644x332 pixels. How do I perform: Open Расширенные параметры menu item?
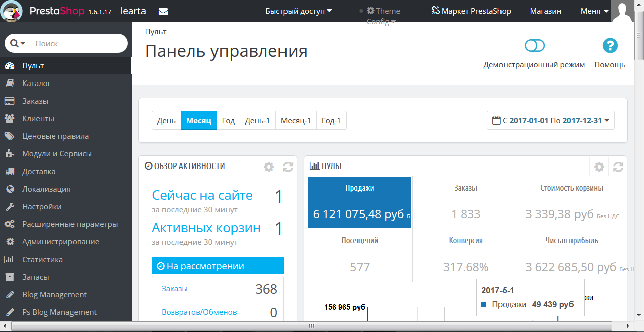click(66, 224)
